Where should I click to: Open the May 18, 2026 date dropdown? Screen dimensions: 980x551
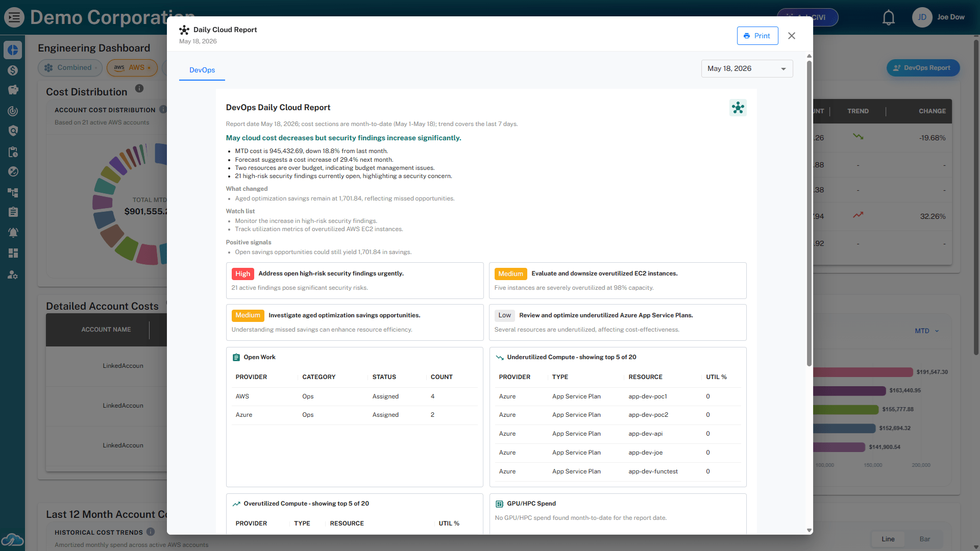(747, 69)
